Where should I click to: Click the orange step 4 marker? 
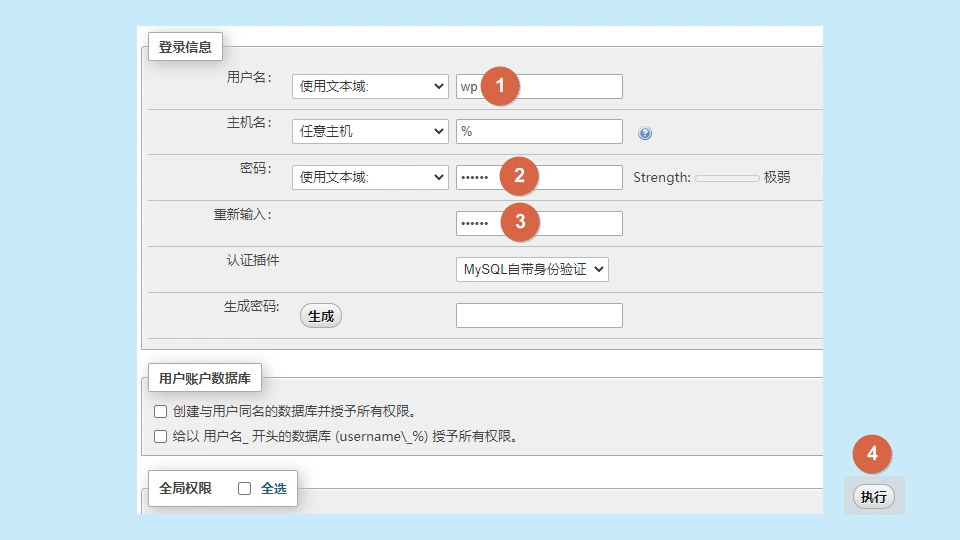(x=872, y=454)
